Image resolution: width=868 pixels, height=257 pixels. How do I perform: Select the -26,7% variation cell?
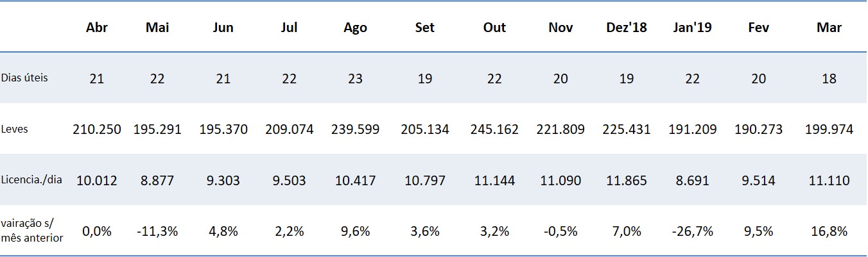click(x=693, y=231)
